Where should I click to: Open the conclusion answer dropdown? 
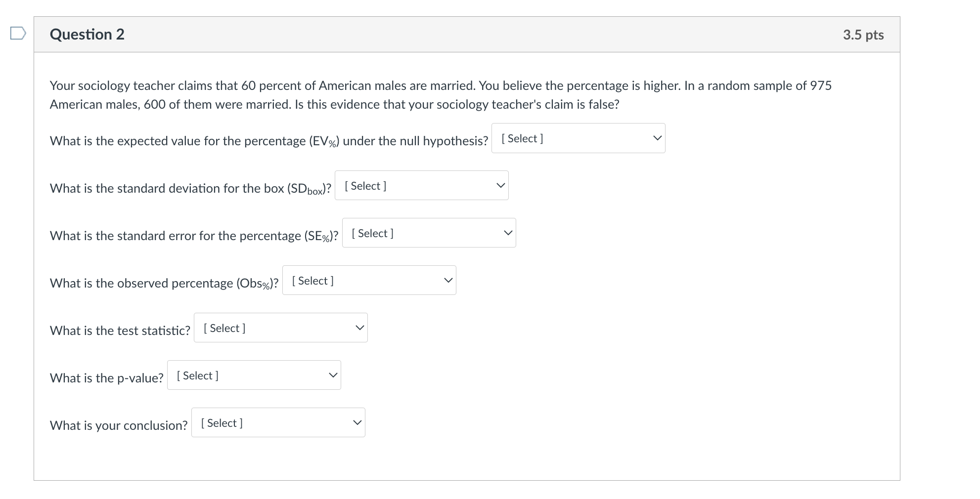tap(278, 423)
